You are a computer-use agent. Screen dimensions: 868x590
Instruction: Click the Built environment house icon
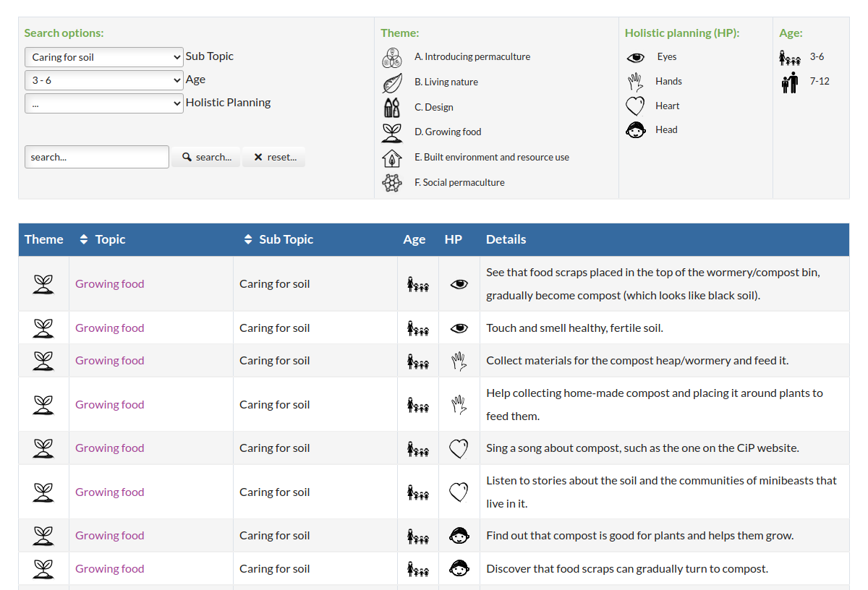point(391,158)
